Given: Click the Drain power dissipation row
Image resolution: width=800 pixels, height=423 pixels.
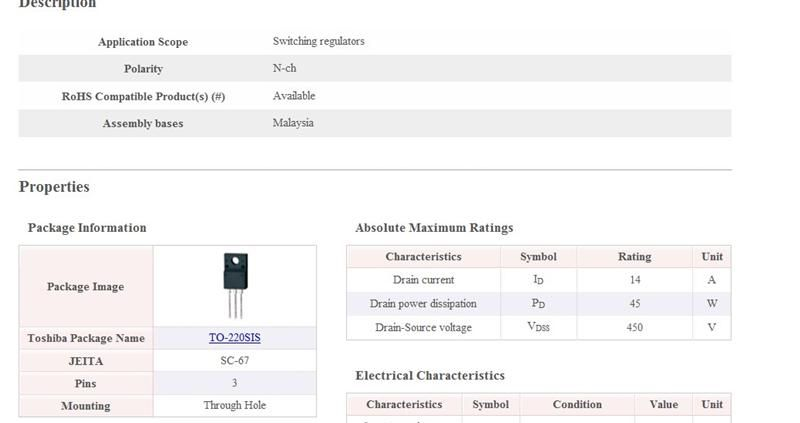Looking at the screenshot, I should tap(423, 304).
